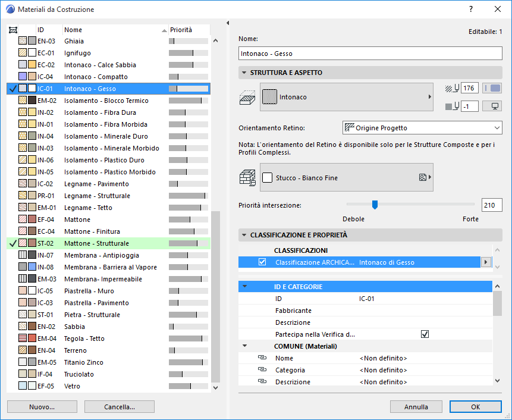
Task: Click the checkmark beside Mattone - Strutturale
Action: (x=12, y=243)
